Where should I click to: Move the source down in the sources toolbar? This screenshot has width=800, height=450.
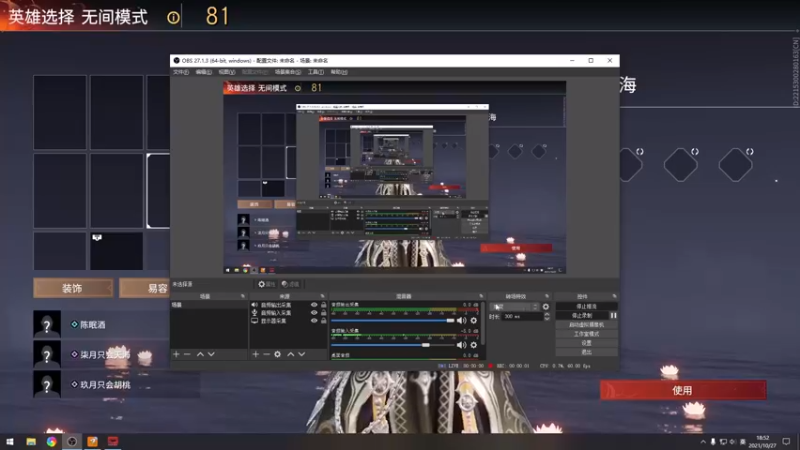(x=302, y=354)
